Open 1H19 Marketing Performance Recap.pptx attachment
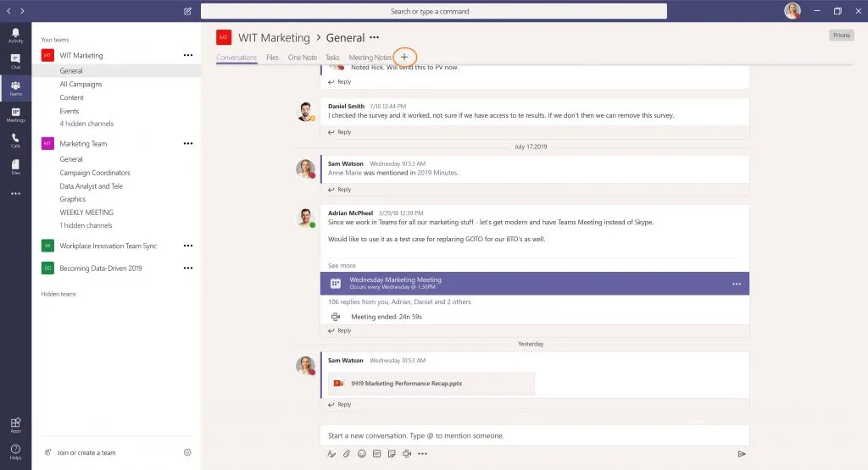868x470 pixels. 431,383
